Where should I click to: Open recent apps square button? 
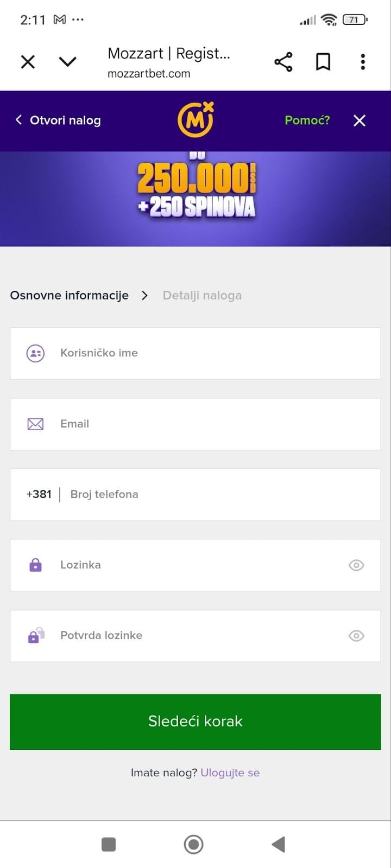click(109, 844)
